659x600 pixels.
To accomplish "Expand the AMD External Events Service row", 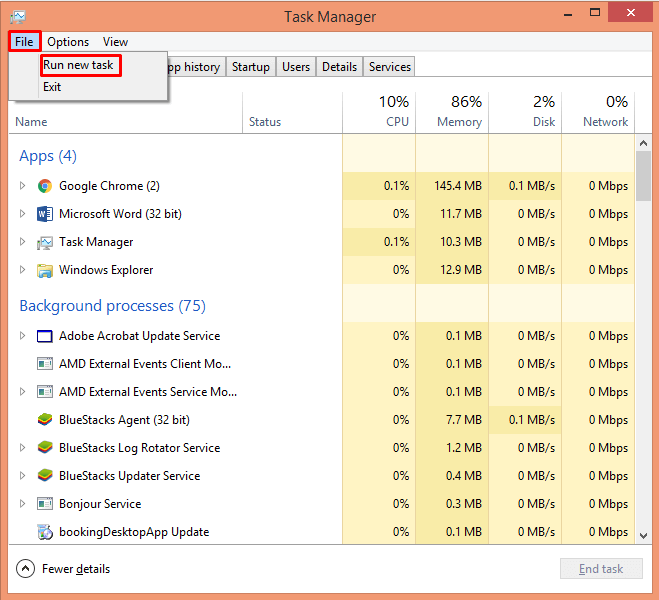I will 23,392.
